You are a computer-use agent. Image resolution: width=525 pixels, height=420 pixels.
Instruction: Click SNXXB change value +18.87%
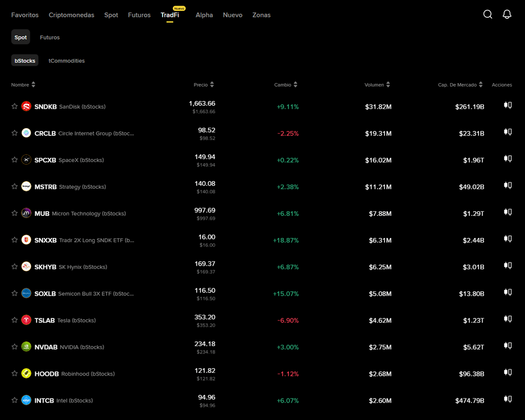(286, 240)
